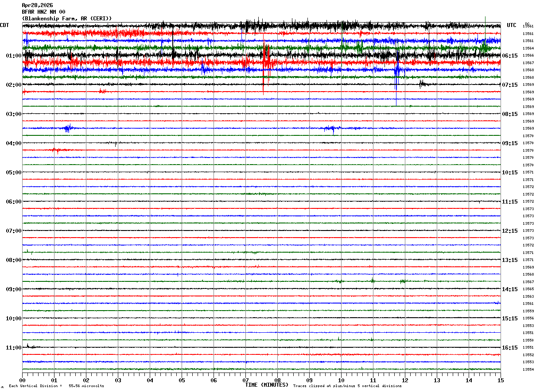Click the 06:15 UTC time label
Screen dimensions: 536x392
509,56
